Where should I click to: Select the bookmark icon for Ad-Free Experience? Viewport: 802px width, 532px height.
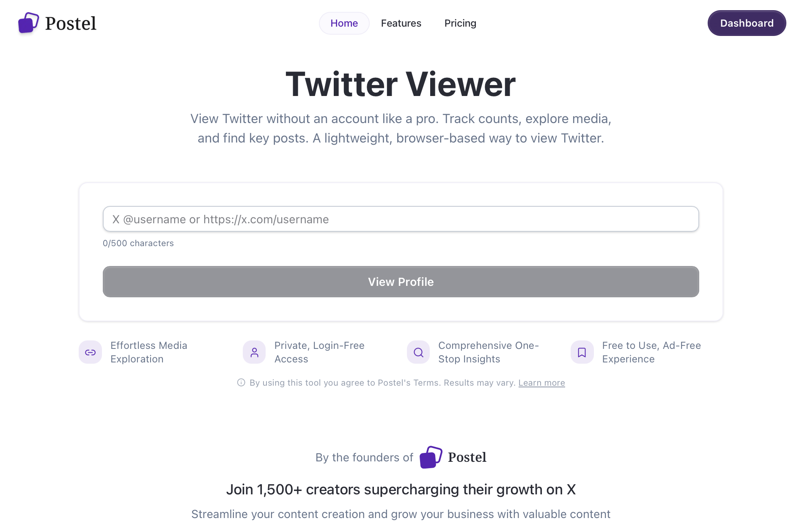(582, 352)
